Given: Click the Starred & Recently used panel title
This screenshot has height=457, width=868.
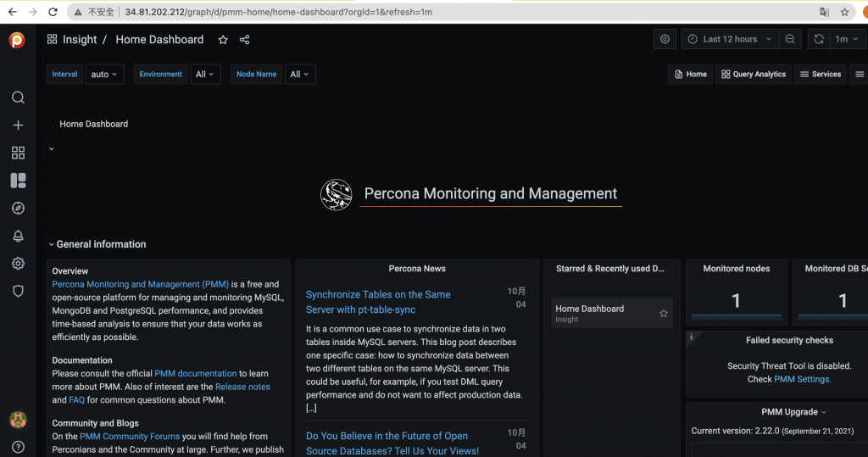Looking at the screenshot, I should click(610, 269).
